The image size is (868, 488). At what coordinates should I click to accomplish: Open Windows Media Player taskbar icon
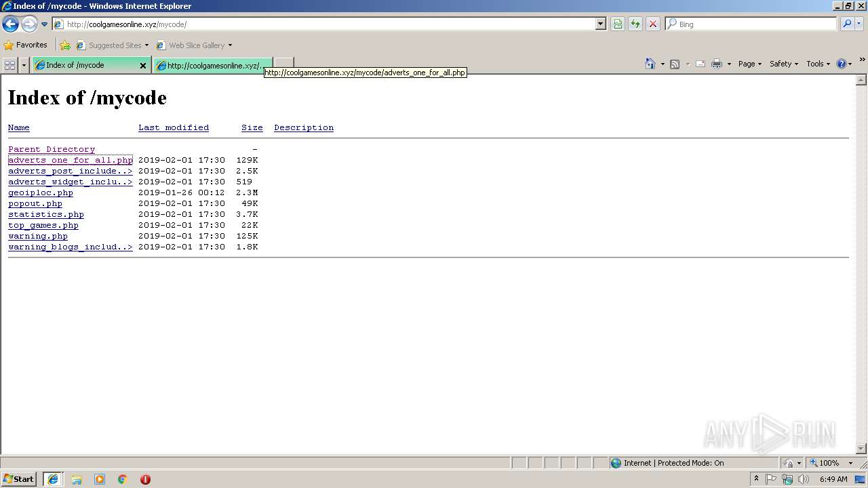click(x=100, y=479)
